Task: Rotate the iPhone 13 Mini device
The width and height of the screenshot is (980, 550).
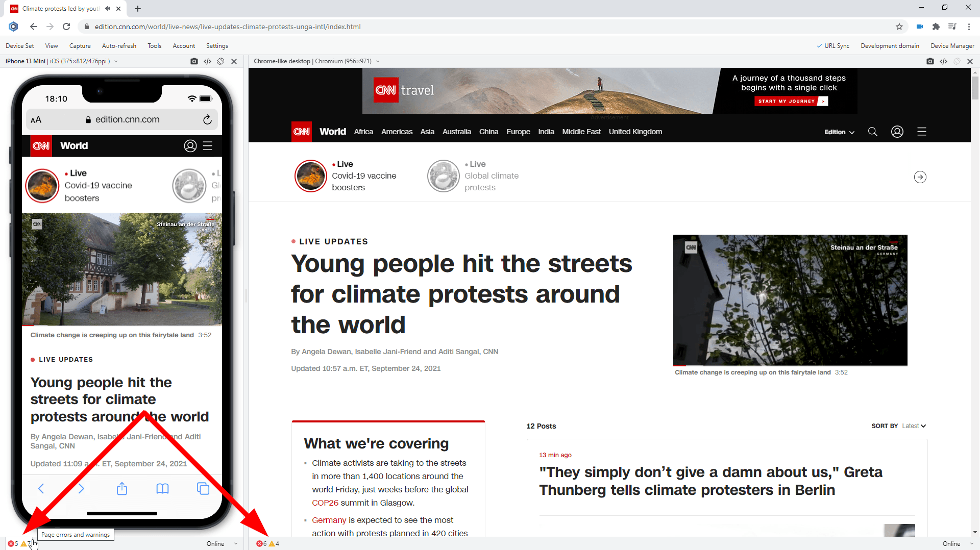Action: [220, 61]
